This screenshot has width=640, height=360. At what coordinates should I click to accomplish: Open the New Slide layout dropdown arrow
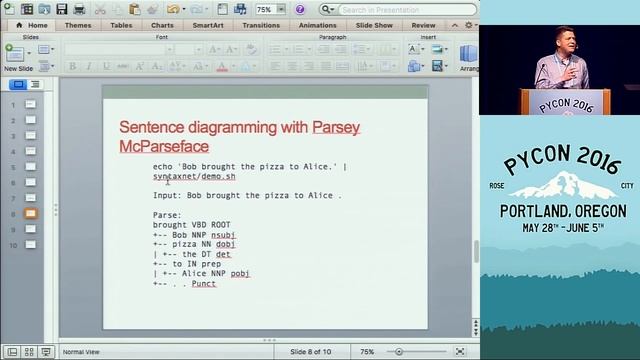(29, 53)
